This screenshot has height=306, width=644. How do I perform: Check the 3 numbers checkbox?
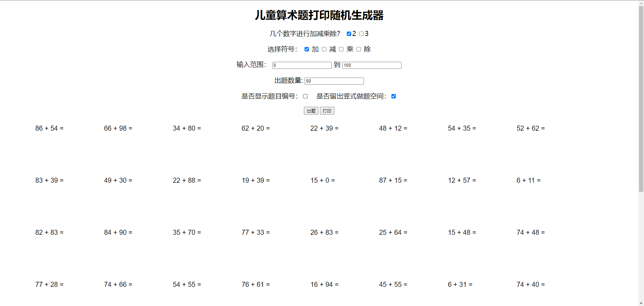click(361, 34)
